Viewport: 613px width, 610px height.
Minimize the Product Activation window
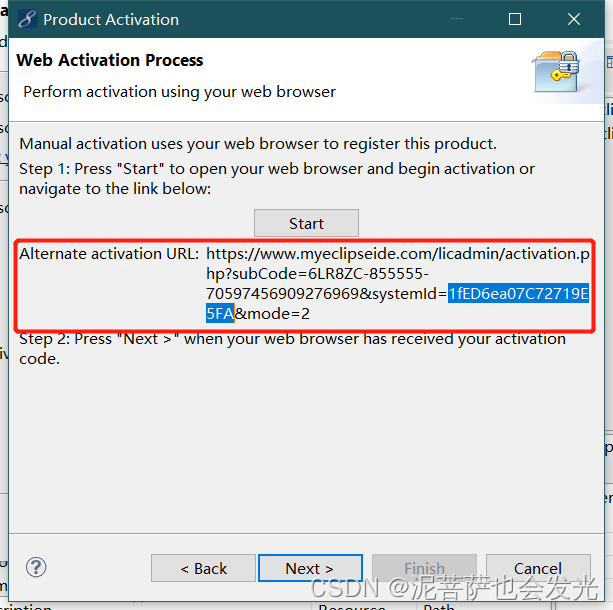(457, 19)
